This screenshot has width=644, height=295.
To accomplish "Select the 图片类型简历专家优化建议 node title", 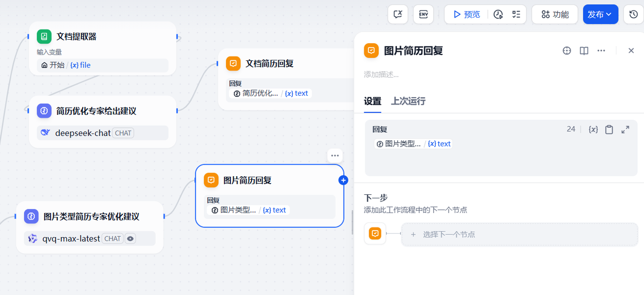I will [92, 216].
